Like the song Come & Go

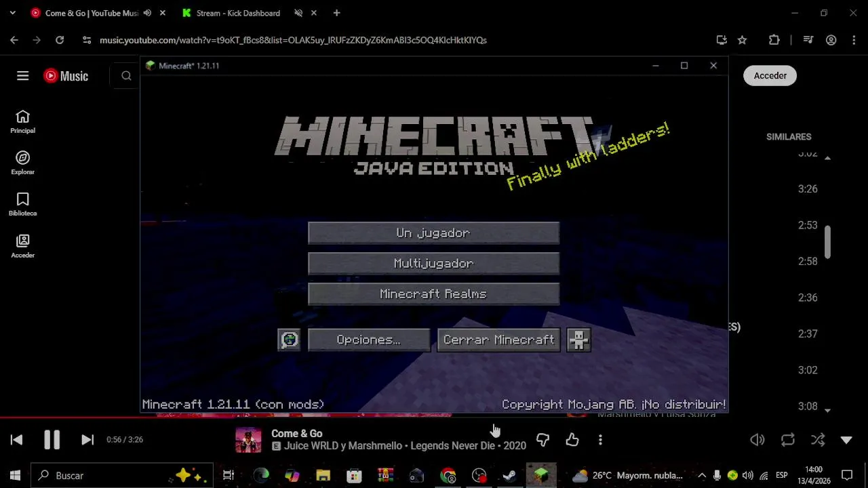coord(572,440)
